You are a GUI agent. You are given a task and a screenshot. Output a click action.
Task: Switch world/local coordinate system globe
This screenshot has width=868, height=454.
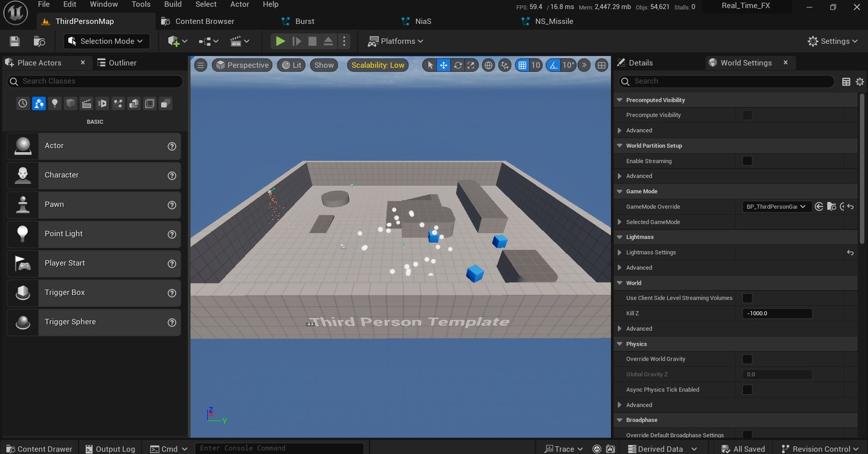pyautogui.click(x=488, y=65)
